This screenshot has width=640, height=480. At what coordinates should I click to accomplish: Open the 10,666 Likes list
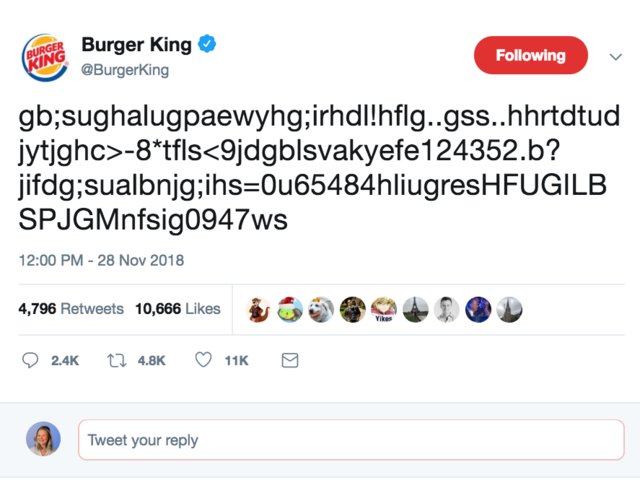click(x=178, y=309)
